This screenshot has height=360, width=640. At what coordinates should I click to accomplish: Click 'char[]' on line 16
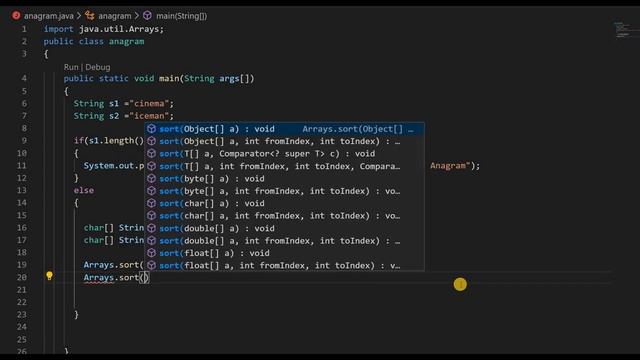click(98, 228)
